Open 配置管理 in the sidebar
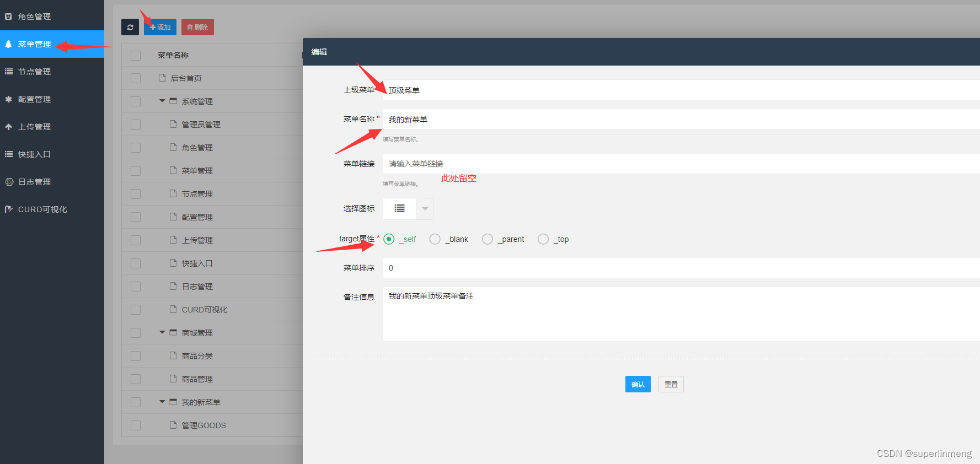 52,99
